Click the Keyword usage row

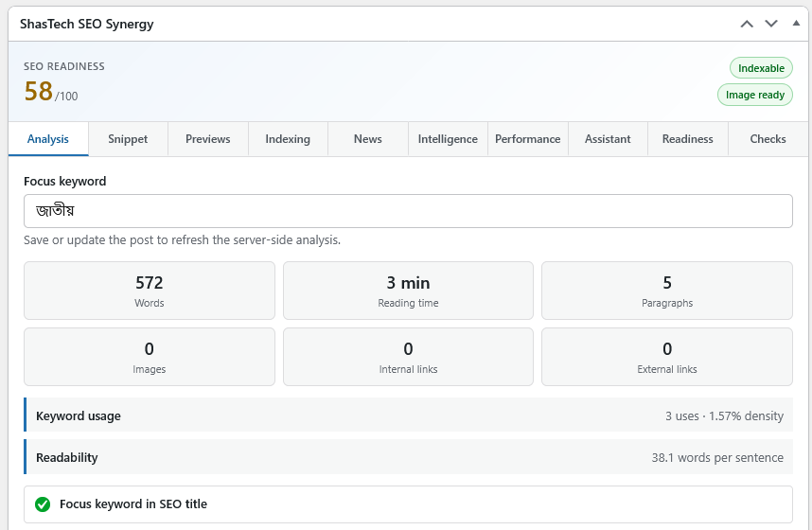(408, 415)
